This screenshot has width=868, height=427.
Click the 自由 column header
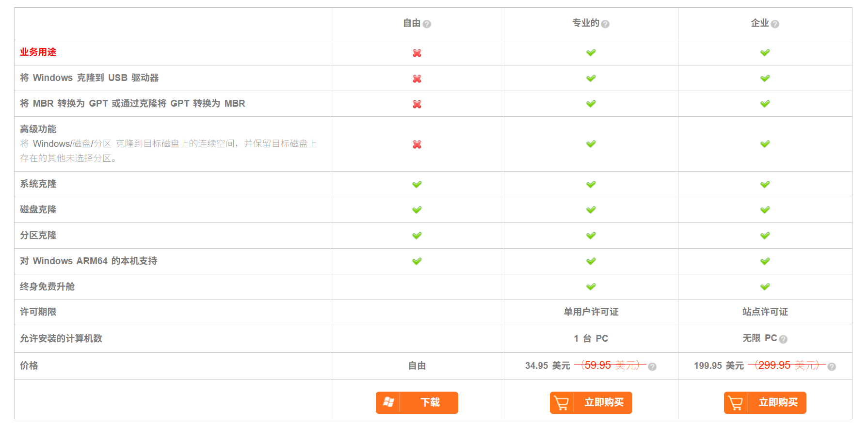(412, 23)
